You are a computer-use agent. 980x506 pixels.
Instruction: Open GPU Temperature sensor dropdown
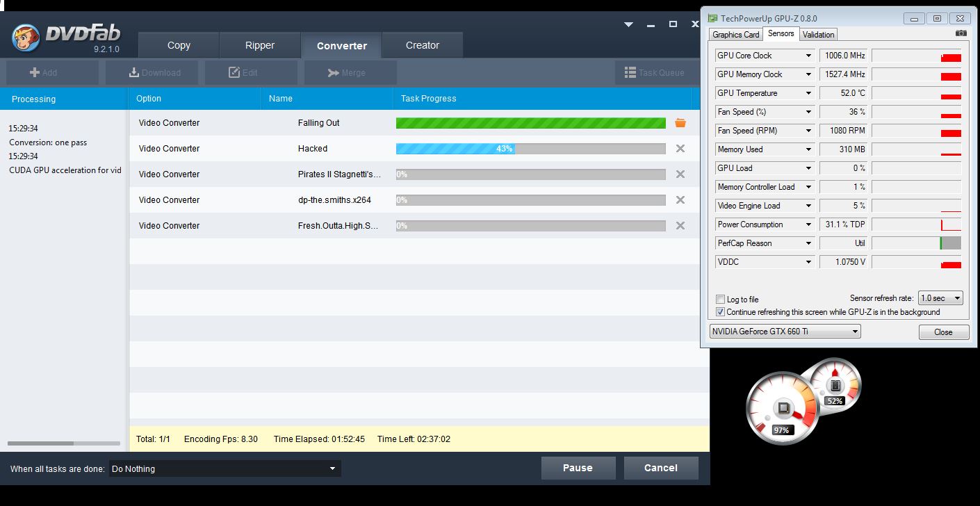808,93
